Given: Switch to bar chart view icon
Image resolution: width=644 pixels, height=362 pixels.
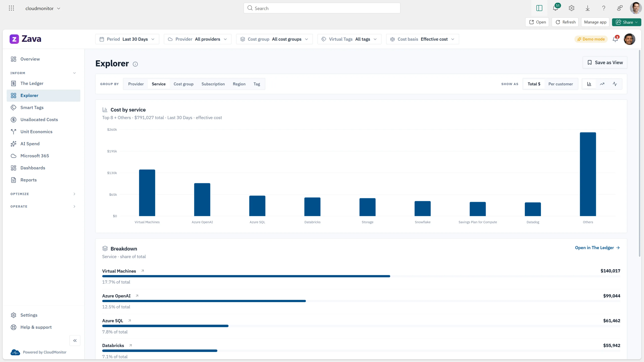Looking at the screenshot, I should (589, 84).
